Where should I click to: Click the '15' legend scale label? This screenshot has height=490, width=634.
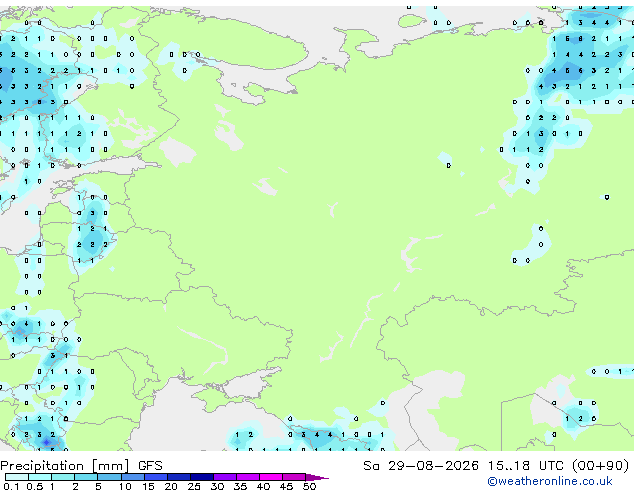tap(148, 486)
